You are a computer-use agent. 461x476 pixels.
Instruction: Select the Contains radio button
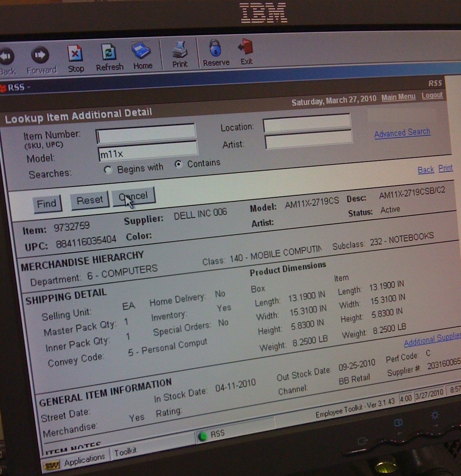coord(178,164)
